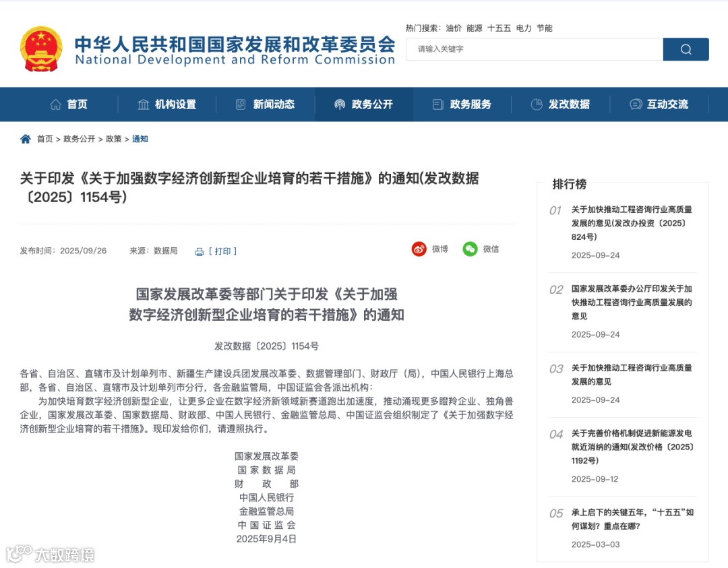The height and width of the screenshot is (568, 728).
Task: Click the 微信 share label
Action: [x=491, y=249]
